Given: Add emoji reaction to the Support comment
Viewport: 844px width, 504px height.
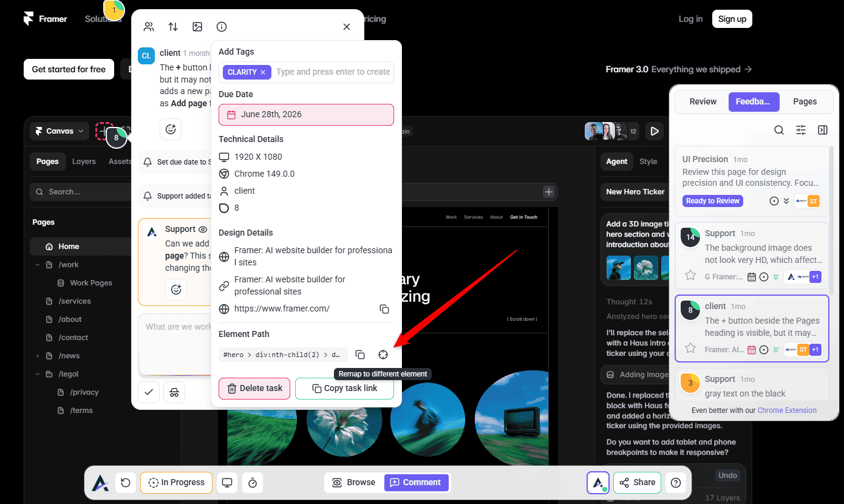Looking at the screenshot, I should coord(176,290).
